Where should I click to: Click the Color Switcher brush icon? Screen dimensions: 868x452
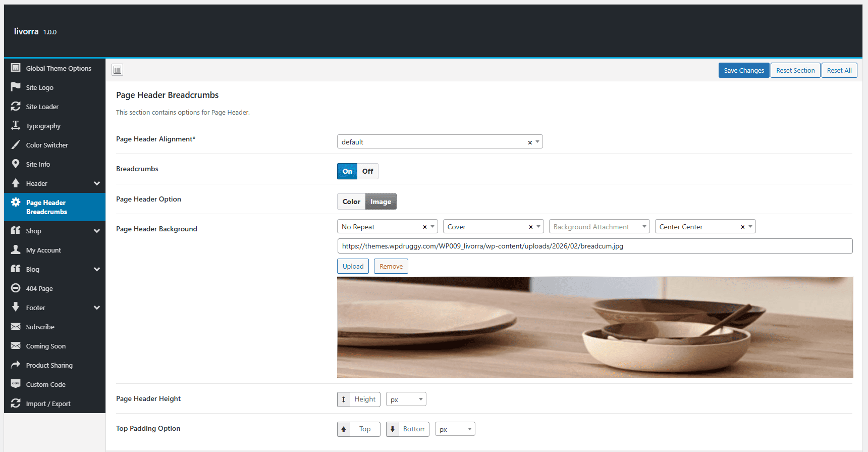pos(16,144)
